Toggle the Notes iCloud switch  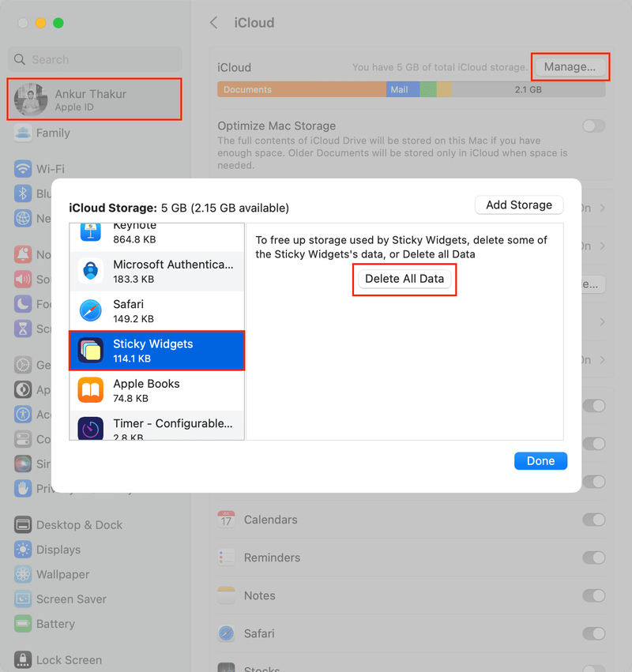coord(594,595)
